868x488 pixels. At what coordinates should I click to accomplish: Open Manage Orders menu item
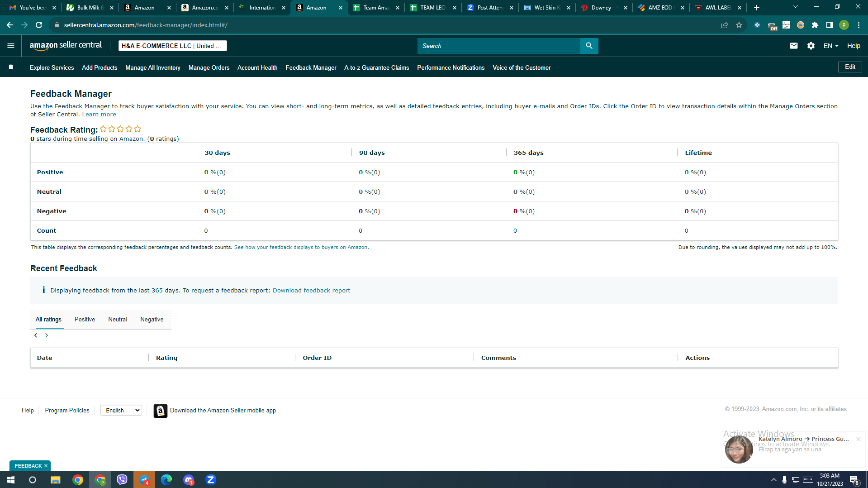pyautogui.click(x=209, y=67)
